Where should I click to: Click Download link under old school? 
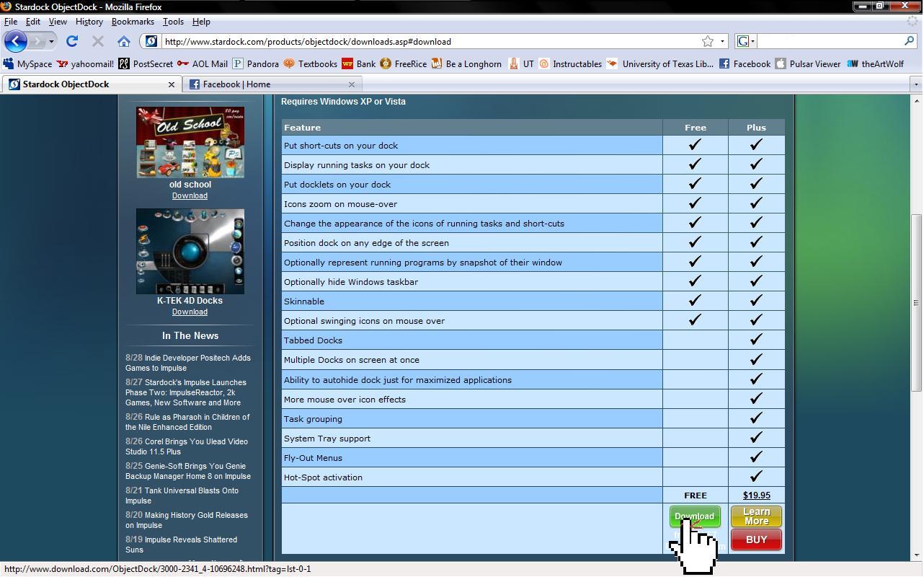pyautogui.click(x=190, y=195)
